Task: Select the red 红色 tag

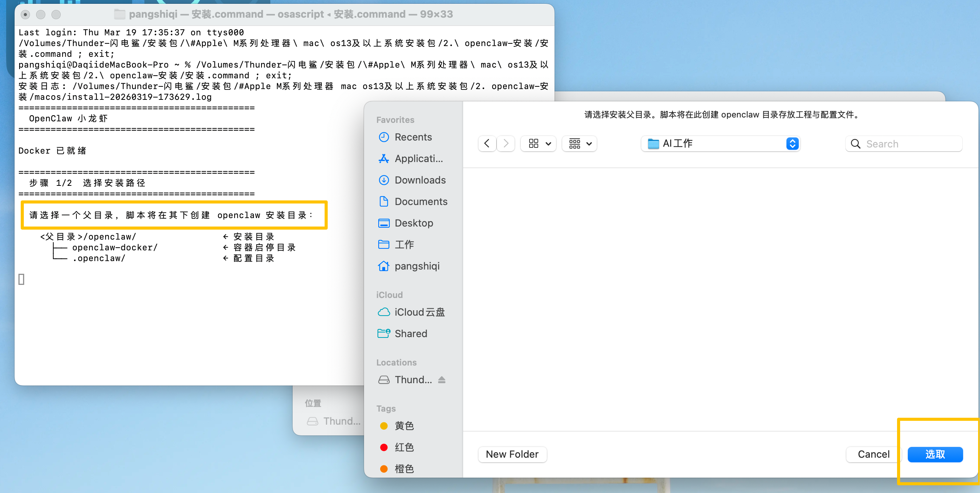Action: 404,447
